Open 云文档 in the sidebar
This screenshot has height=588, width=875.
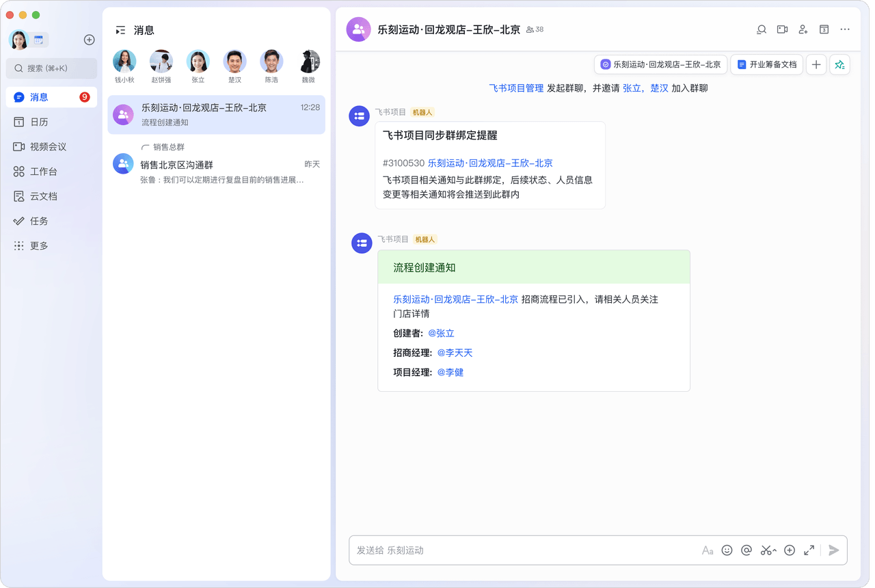[51, 196]
